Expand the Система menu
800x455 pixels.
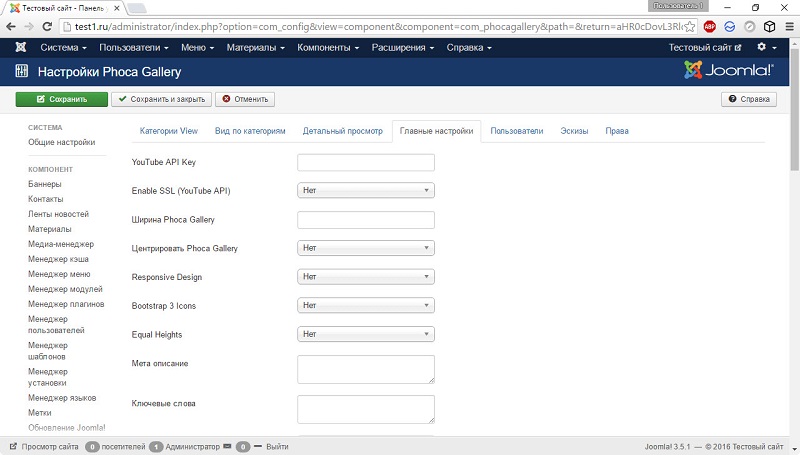click(63, 47)
